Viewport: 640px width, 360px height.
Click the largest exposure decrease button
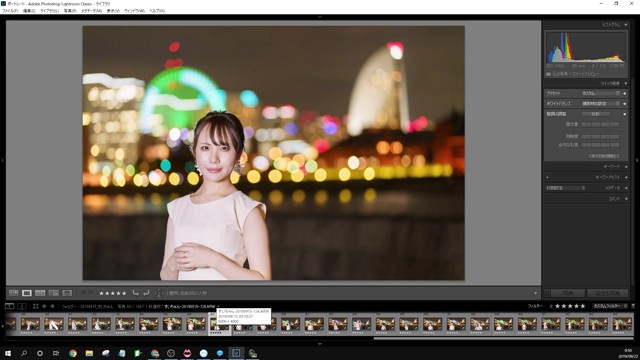(x=586, y=124)
